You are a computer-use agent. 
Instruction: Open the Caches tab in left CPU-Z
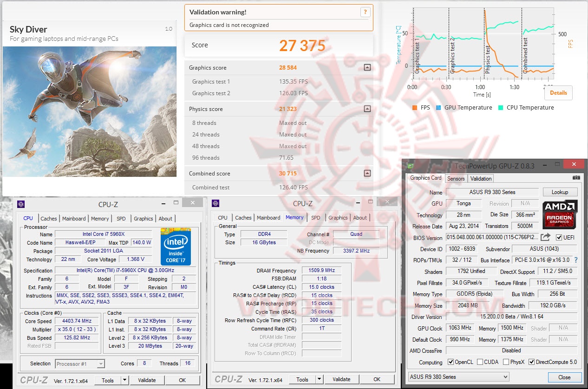tap(48, 219)
